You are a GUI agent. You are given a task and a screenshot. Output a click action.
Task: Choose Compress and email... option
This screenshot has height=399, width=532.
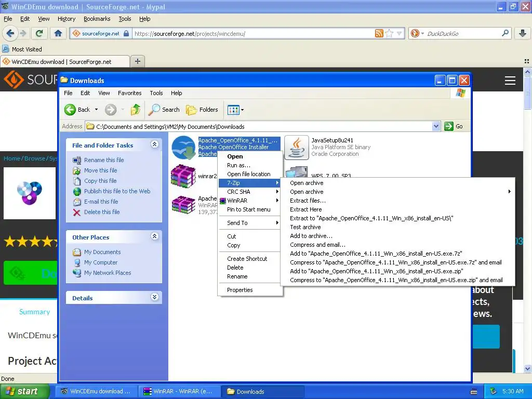click(x=397, y=245)
